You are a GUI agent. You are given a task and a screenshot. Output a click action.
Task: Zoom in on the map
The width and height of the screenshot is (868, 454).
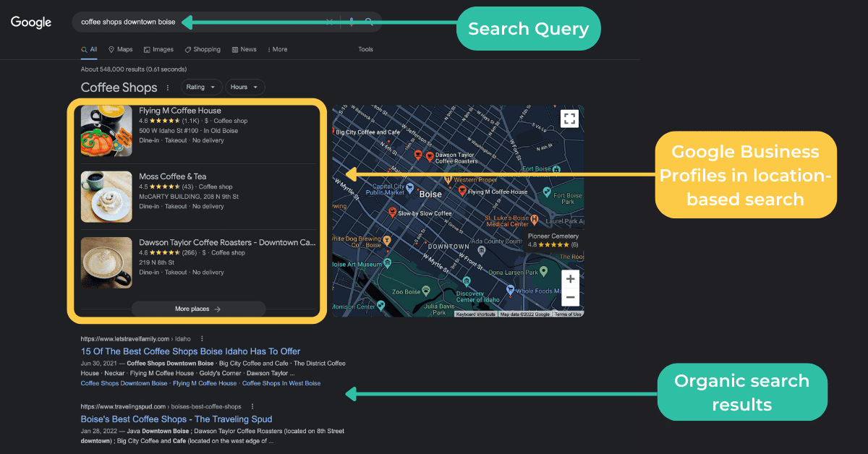[x=571, y=279]
